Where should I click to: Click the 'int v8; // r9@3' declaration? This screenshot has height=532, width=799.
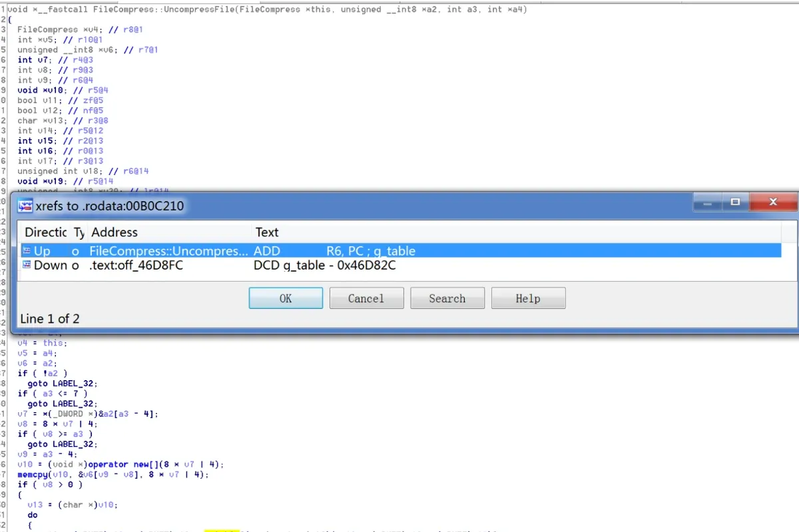(x=55, y=70)
